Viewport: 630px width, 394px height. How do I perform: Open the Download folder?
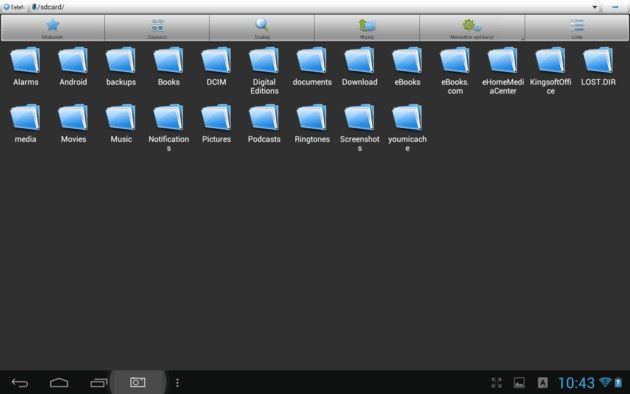pos(360,67)
